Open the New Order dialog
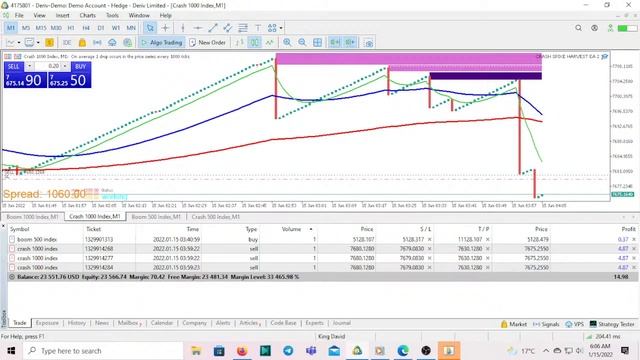This screenshot has width=640, height=360. pyautogui.click(x=208, y=42)
